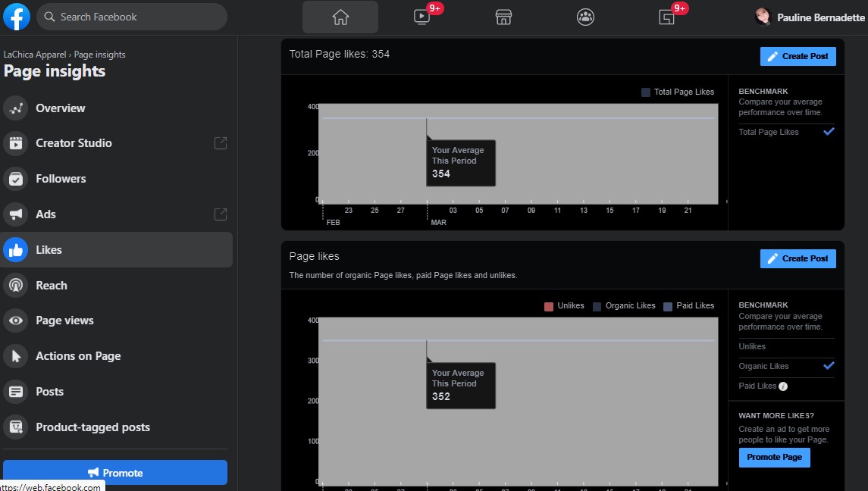Click the 352 average tooltip in lower chart
The width and height of the screenshot is (868, 491).
tap(461, 386)
